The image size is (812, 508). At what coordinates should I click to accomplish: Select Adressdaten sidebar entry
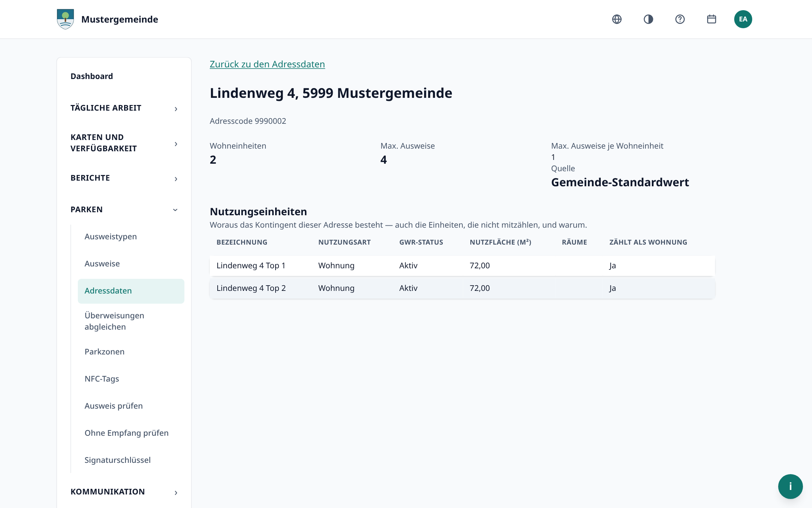point(131,291)
